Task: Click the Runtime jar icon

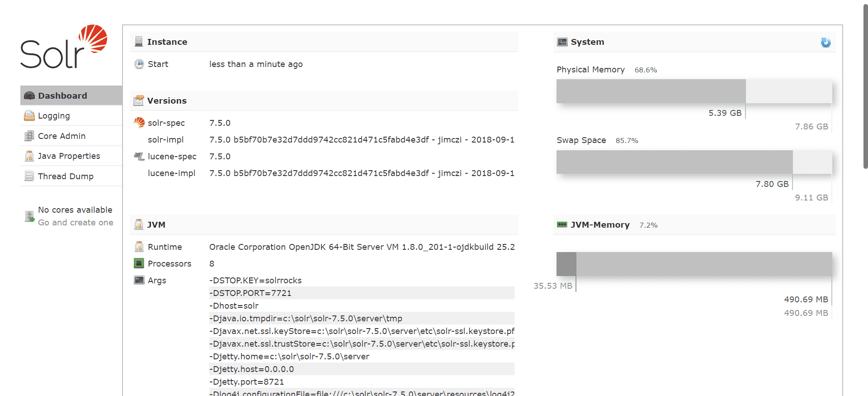Action: [139, 247]
